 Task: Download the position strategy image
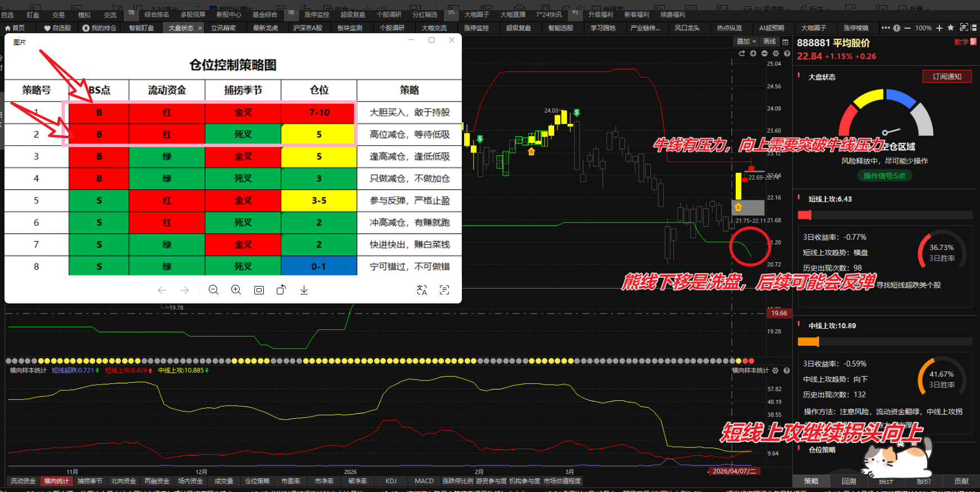[304, 290]
